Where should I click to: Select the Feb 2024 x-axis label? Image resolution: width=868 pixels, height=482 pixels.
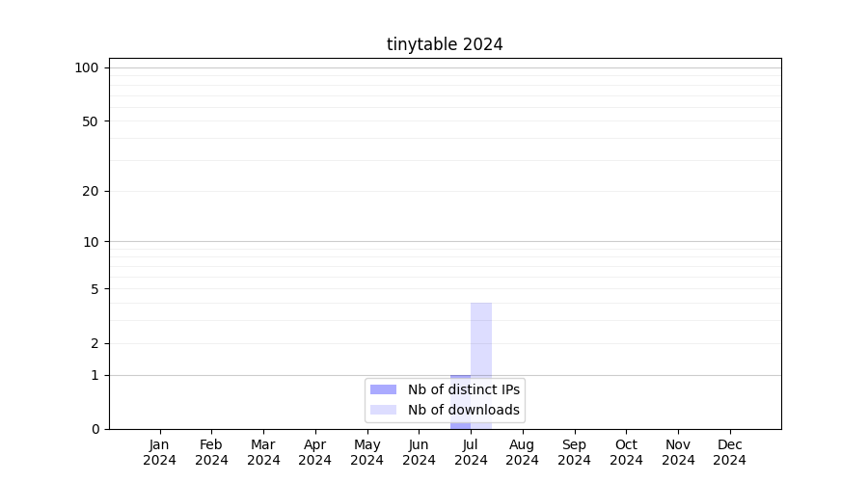[211, 452]
